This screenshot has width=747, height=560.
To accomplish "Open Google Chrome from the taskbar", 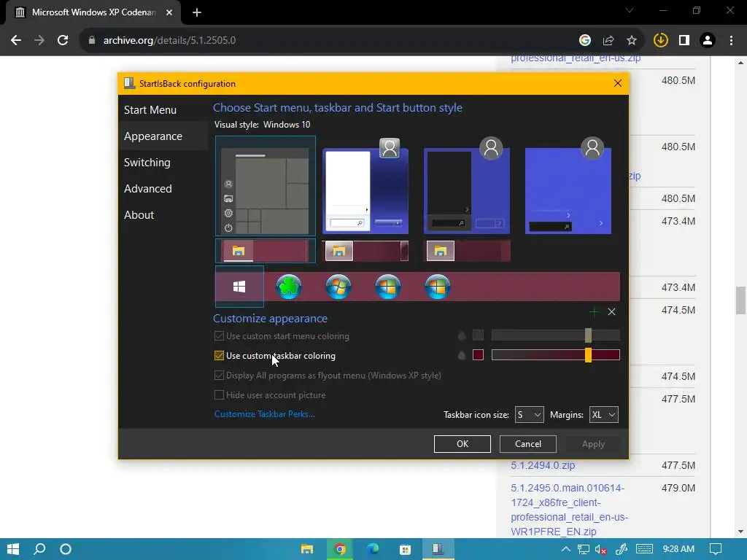I will pos(340,549).
